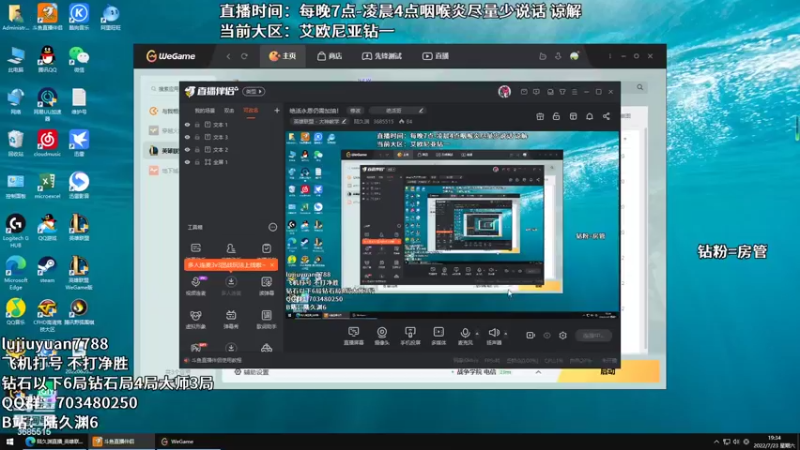Click the multimedia source icon
The image size is (800, 450).
438,333
